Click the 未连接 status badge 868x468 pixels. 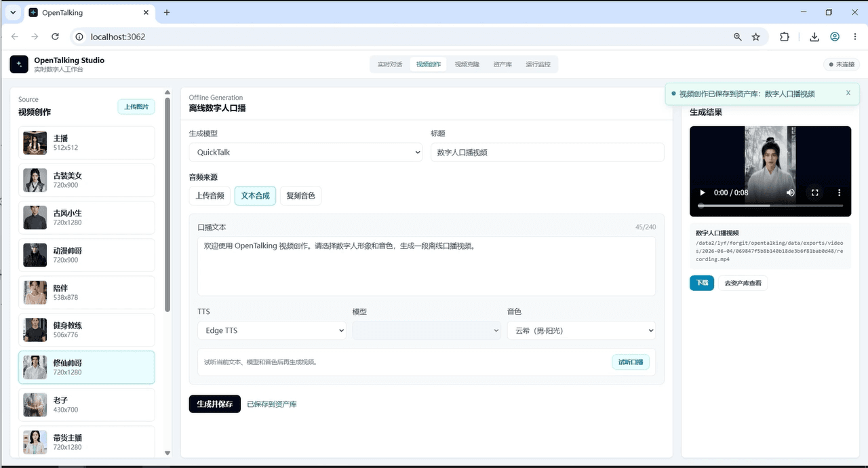click(841, 64)
